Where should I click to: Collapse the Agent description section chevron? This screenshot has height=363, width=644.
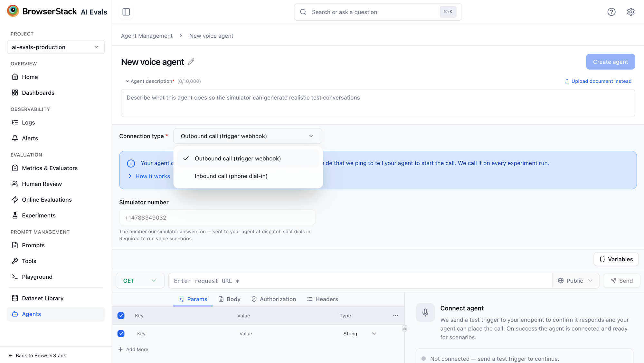click(x=127, y=81)
